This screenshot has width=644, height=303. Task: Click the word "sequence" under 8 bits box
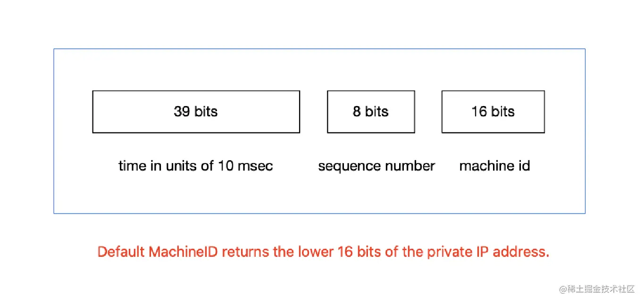point(347,167)
